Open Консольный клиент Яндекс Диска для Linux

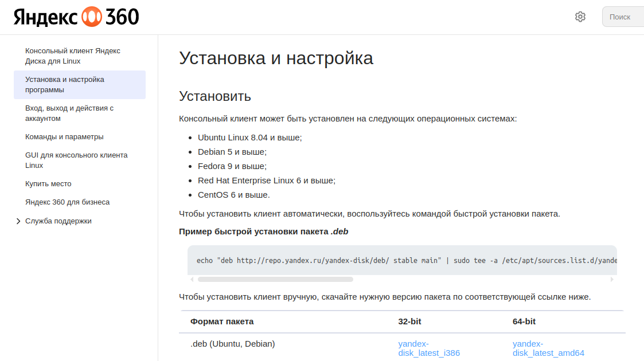[73, 56]
